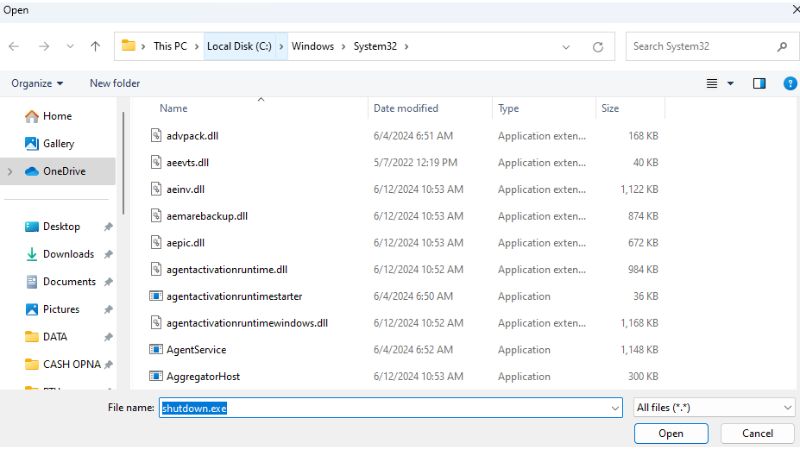The image size is (800, 450).
Task: Expand the File name history dropdown
Action: [x=614, y=408]
